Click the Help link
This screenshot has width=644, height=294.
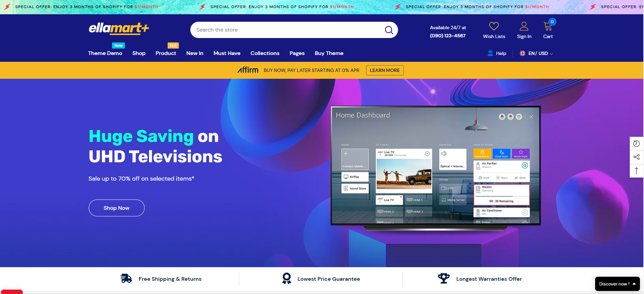pos(501,53)
